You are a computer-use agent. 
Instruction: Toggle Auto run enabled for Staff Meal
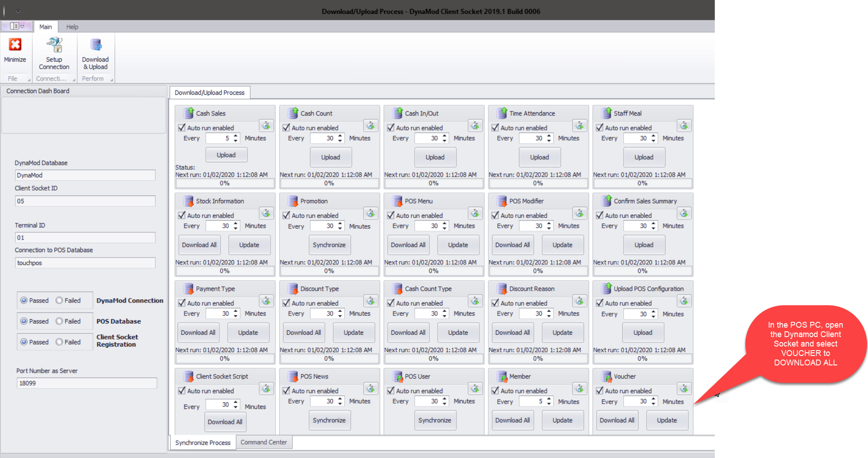point(600,128)
